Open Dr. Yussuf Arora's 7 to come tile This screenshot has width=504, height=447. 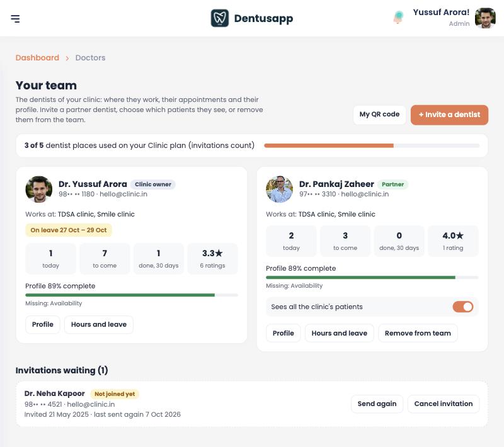click(x=105, y=259)
